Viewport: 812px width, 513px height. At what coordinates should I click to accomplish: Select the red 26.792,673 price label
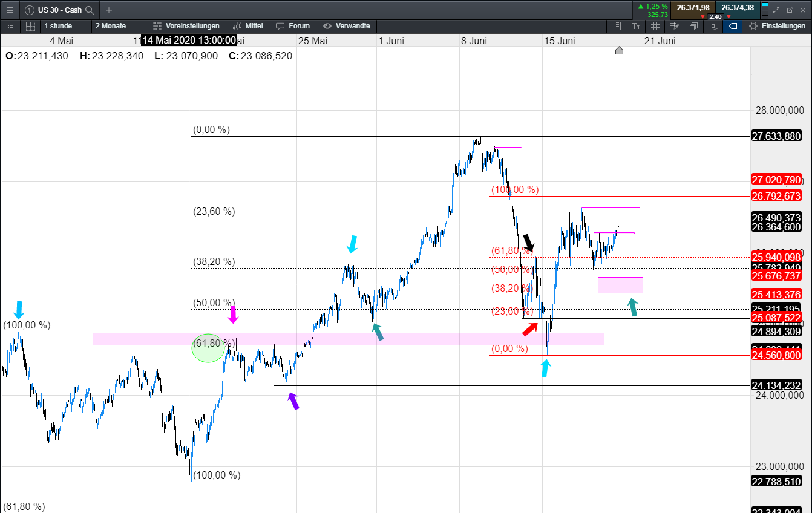point(776,196)
